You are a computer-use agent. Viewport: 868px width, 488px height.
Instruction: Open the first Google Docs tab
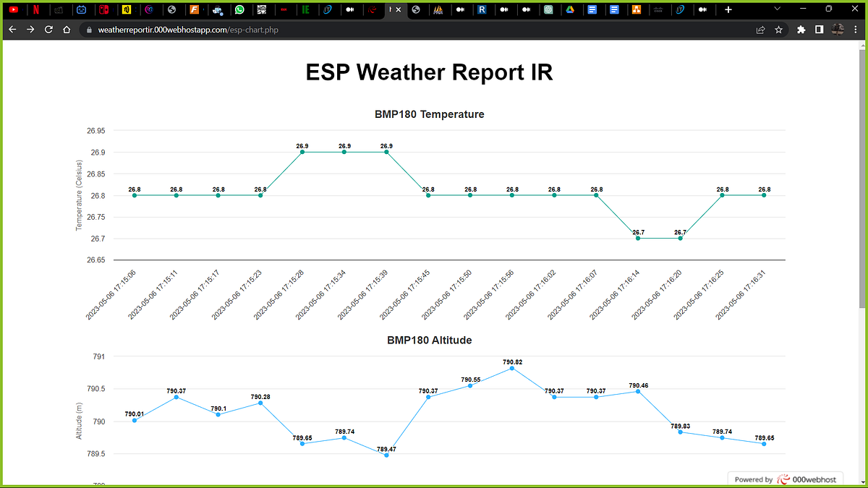592,9
